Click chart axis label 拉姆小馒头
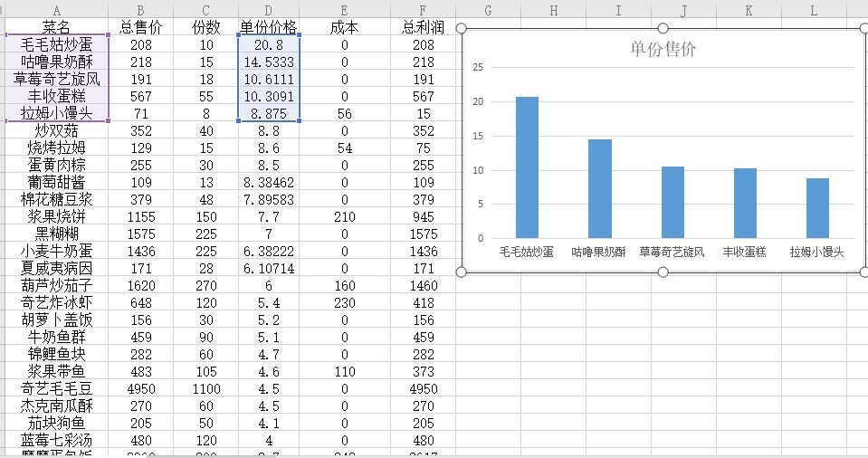 pos(816,252)
